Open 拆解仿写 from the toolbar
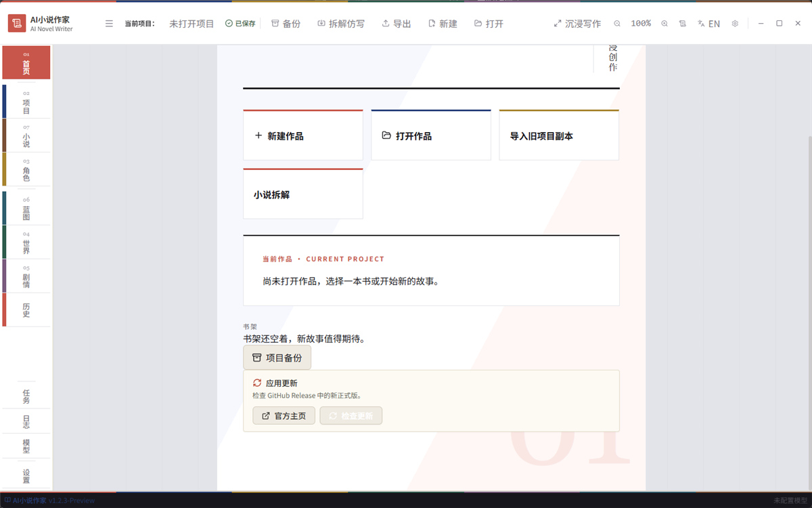This screenshot has height=508, width=812. pyautogui.click(x=340, y=24)
